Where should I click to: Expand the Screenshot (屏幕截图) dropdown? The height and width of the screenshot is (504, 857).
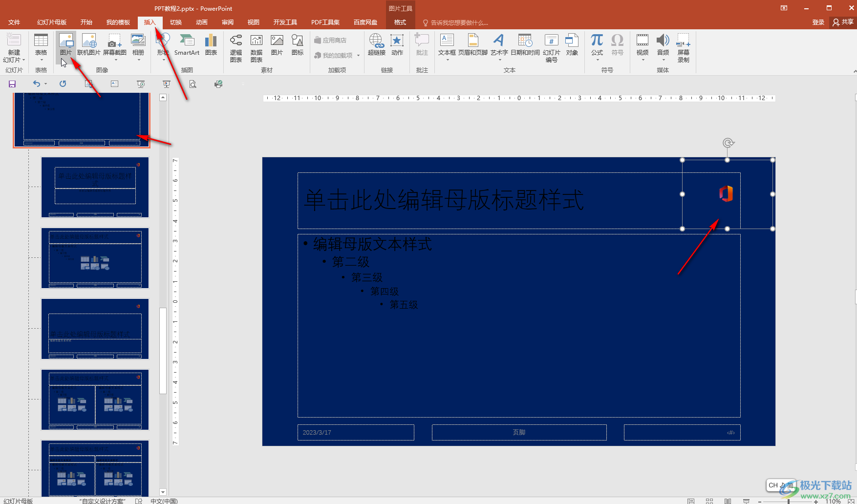point(116,60)
